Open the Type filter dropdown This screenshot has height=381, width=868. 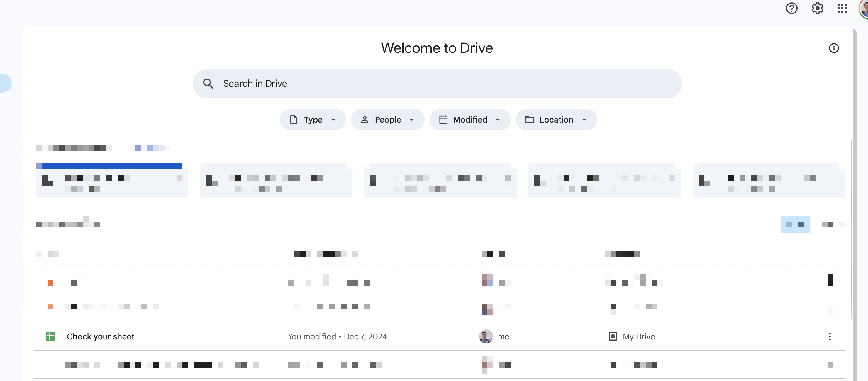click(x=313, y=120)
